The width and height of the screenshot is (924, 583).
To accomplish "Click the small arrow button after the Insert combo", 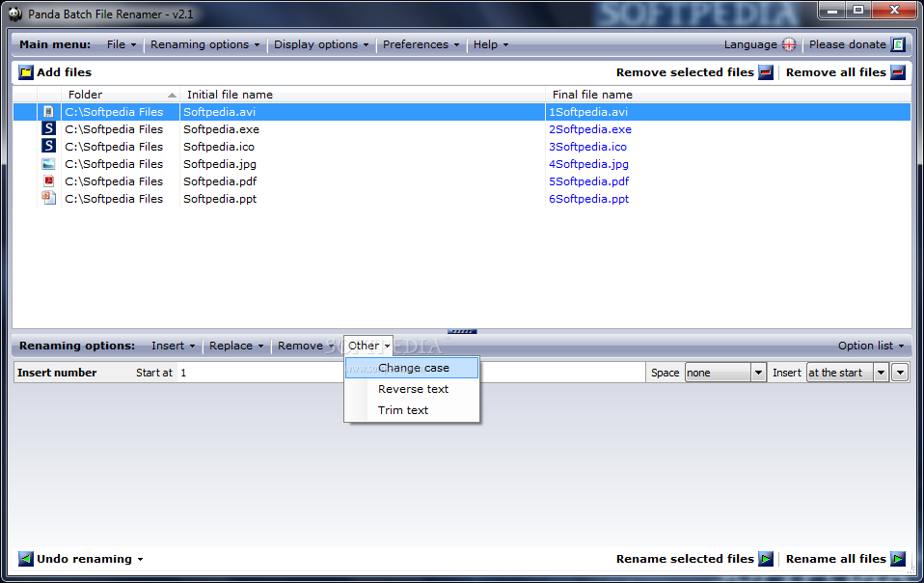I will pyautogui.click(x=900, y=373).
